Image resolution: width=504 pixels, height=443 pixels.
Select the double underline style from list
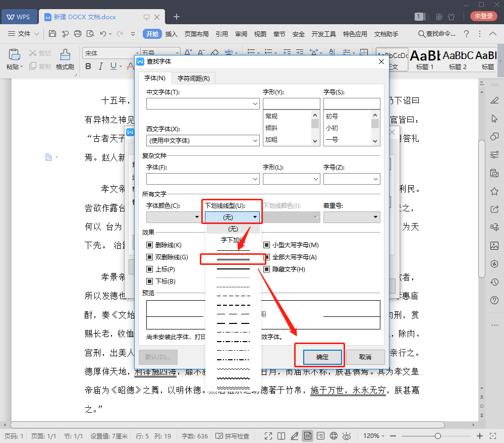coord(233,258)
